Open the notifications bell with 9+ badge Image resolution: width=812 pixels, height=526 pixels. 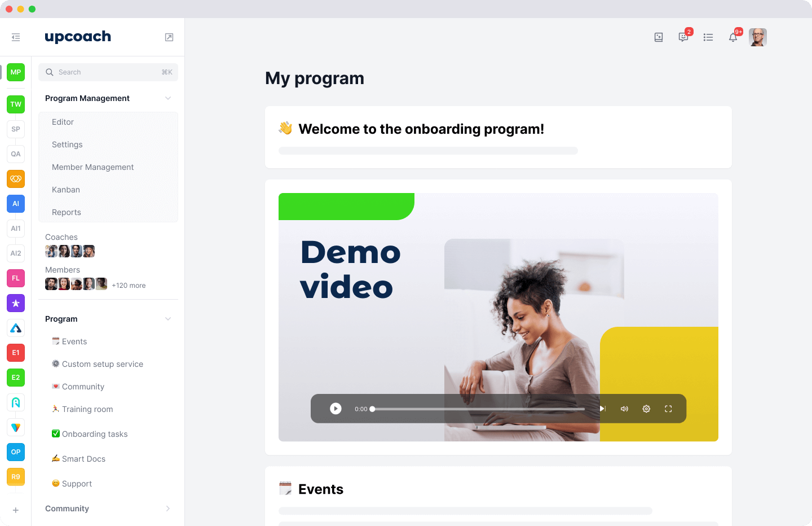733,37
